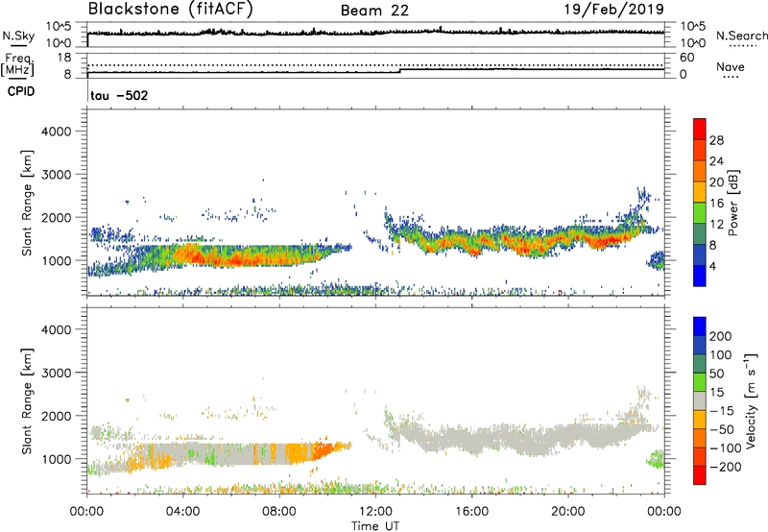768x532 pixels.
Task: Click the "N.Search" legend label
Action: [742, 36]
